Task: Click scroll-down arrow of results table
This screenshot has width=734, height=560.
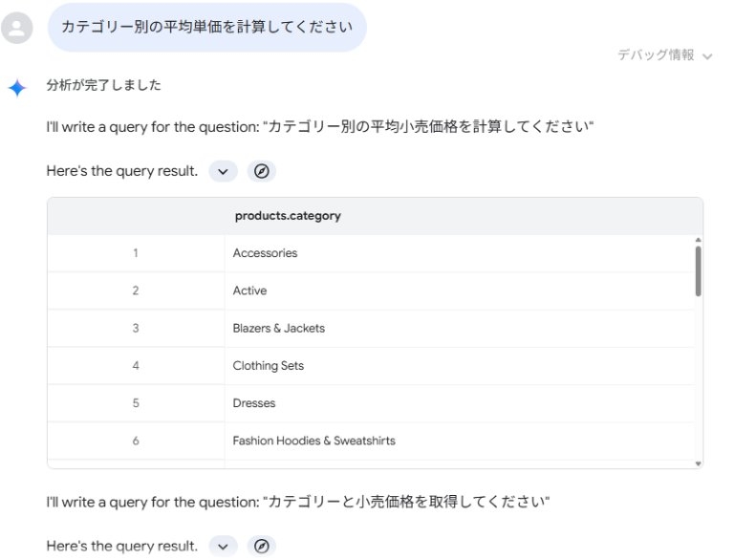Action: coord(699,463)
